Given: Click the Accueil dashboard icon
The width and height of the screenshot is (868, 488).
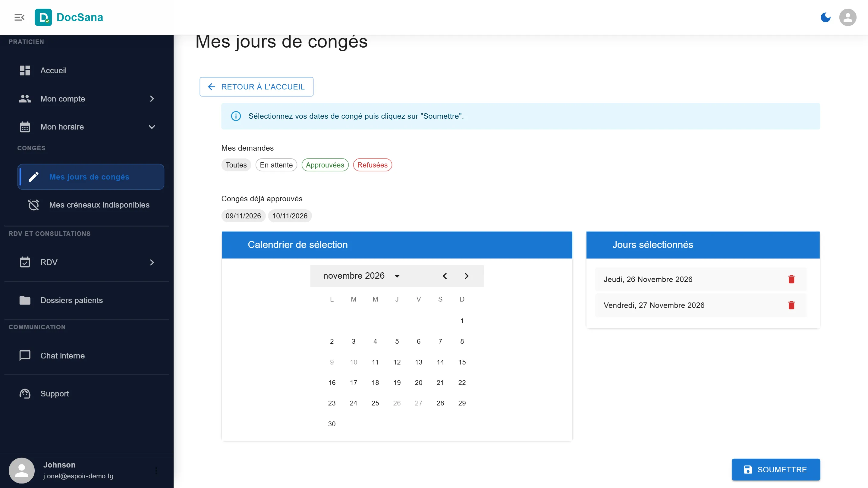Looking at the screenshot, I should [x=25, y=70].
